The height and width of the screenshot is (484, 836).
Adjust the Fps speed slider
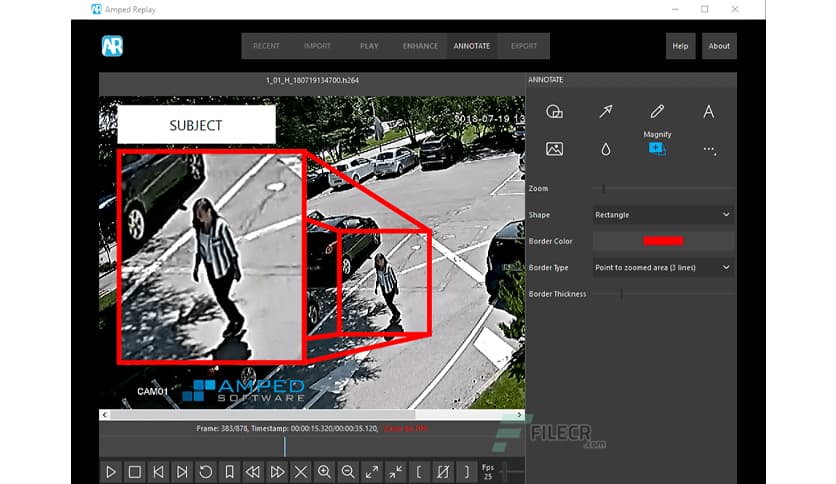512,471
